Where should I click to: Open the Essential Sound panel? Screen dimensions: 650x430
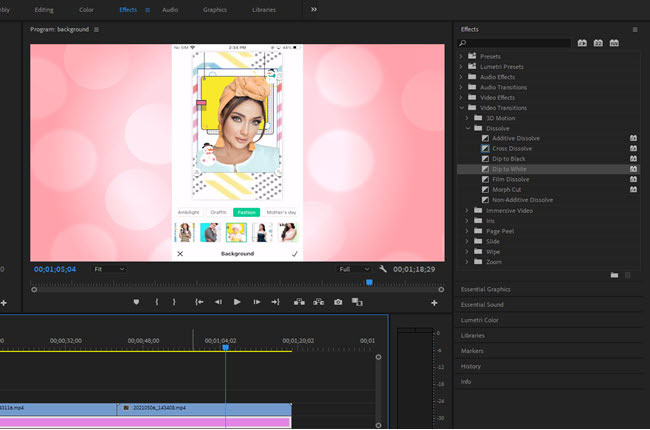pyautogui.click(x=482, y=305)
